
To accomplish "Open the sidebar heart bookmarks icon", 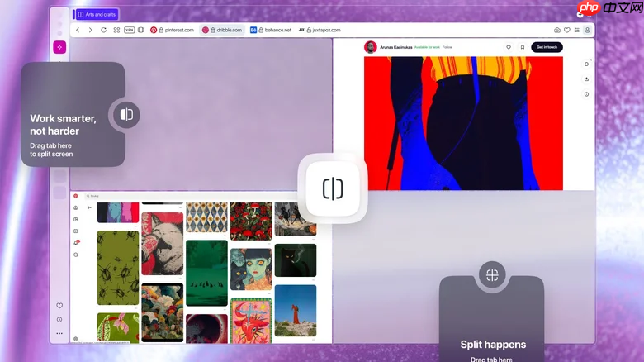I will [59, 306].
